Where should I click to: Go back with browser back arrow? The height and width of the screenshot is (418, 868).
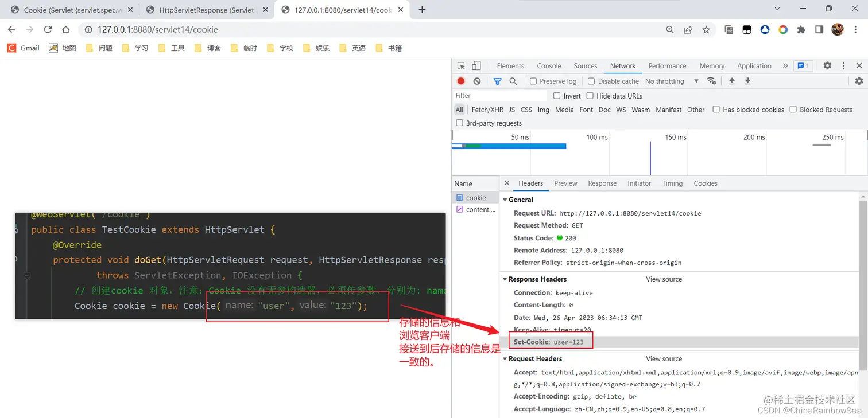click(11, 30)
